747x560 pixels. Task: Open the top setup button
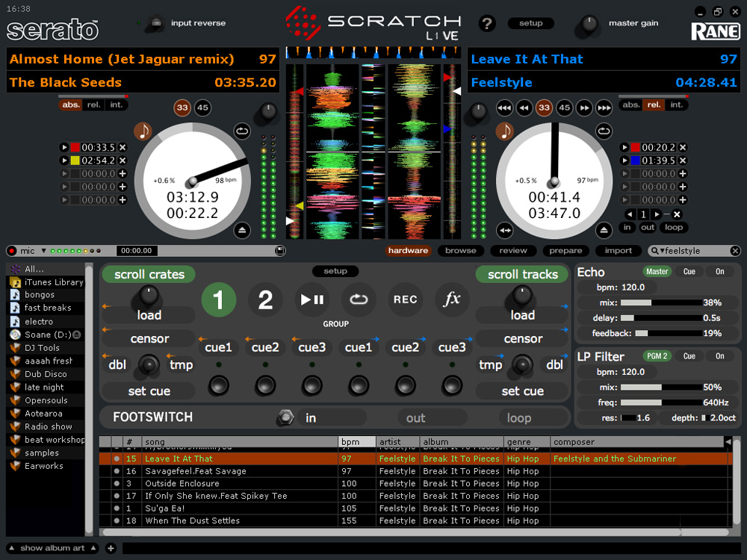click(x=530, y=23)
